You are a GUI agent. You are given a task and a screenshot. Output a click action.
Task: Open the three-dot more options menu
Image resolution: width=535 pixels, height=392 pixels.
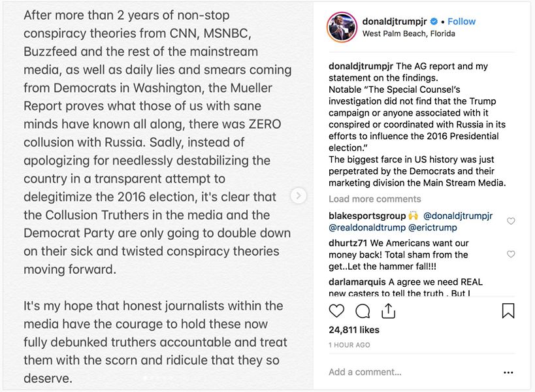click(x=508, y=372)
